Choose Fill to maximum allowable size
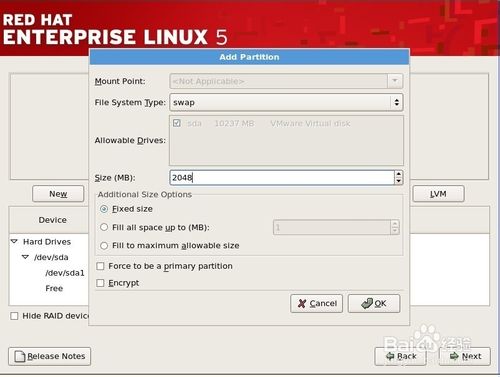The height and width of the screenshot is (377, 500). click(x=104, y=246)
